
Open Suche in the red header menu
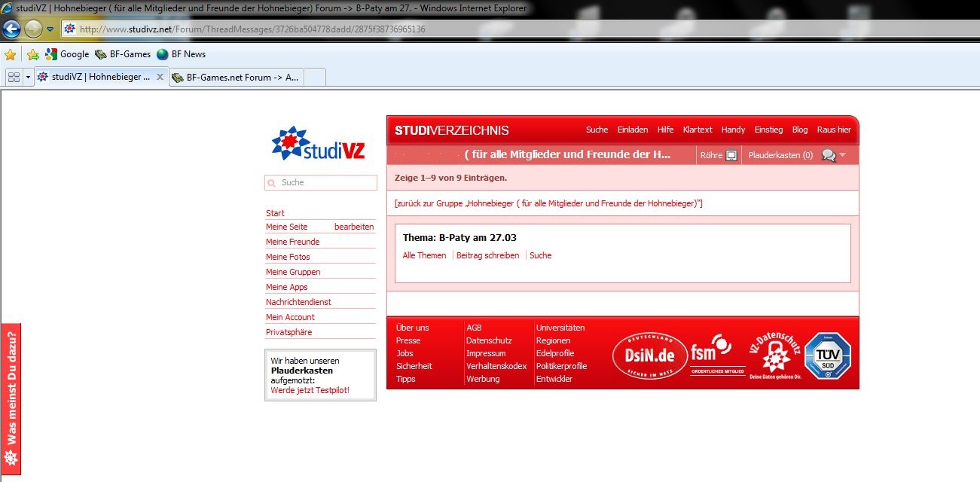[597, 130]
